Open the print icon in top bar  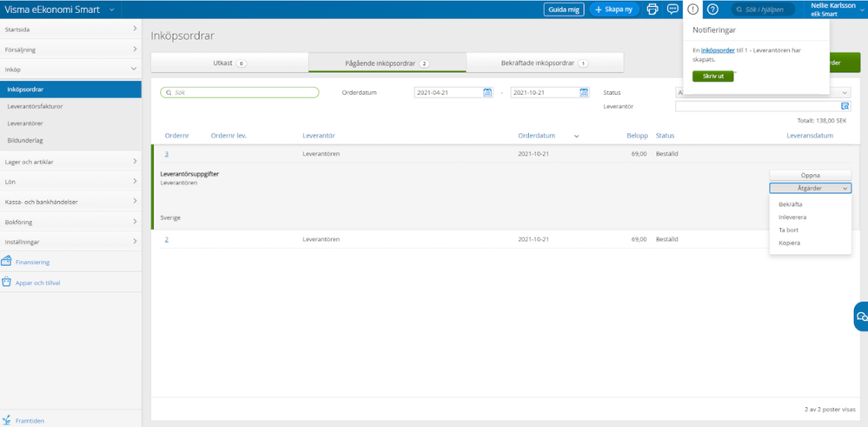tap(653, 9)
